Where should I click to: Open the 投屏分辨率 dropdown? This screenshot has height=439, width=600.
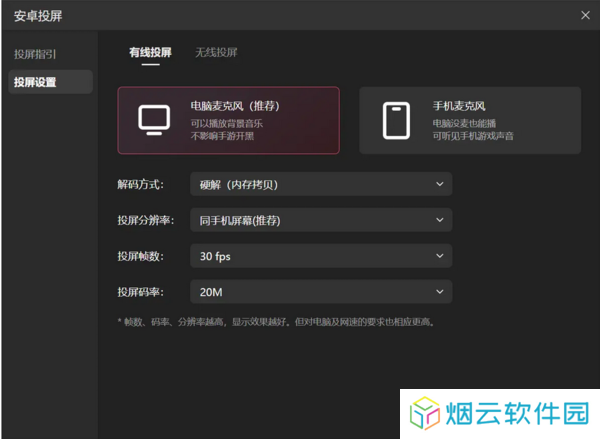coord(321,220)
